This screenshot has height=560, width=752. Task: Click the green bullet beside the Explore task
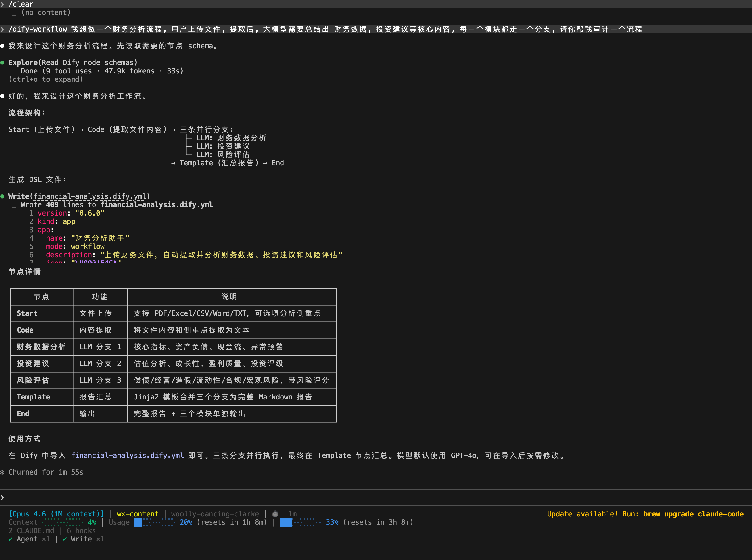click(3, 62)
